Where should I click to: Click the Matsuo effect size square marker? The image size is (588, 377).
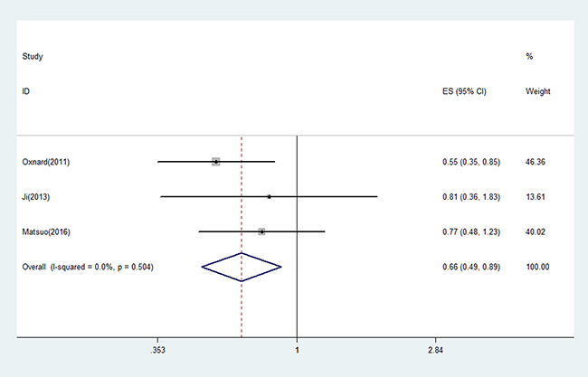click(x=261, y=231)
